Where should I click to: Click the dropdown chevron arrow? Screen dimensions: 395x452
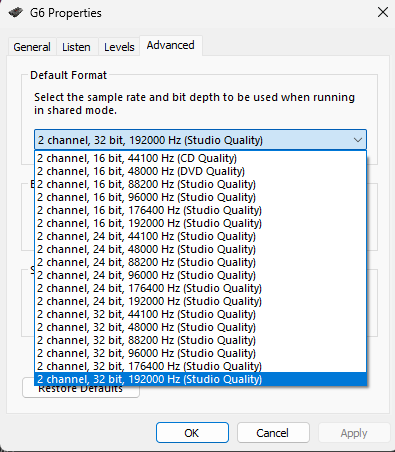[x=358, y=140]
